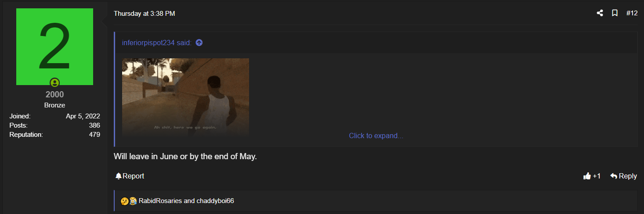Click the Report button text
Image resolution: width=644 pixels, height=214 pixels.
pos(133,176)
